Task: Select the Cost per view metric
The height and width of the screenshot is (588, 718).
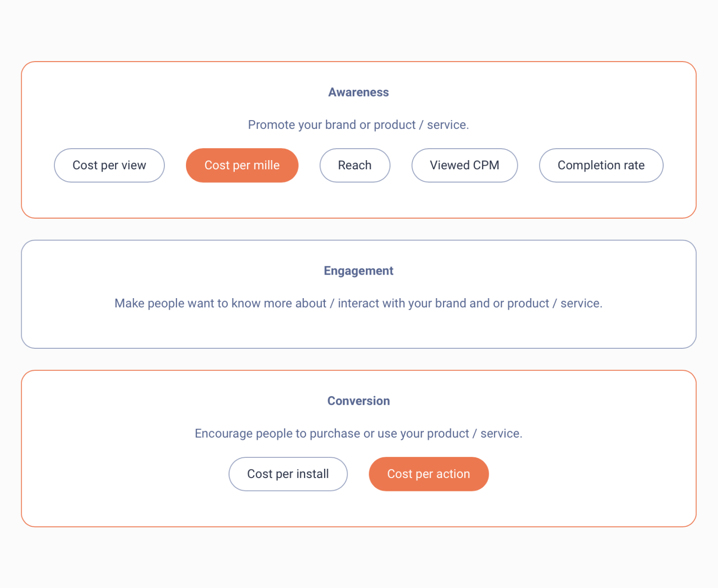Action: [109, 165]
